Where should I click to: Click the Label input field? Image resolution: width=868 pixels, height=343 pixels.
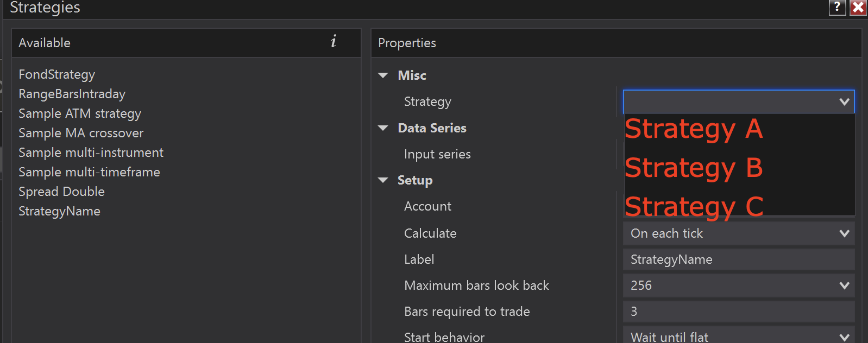click(738, 259)
